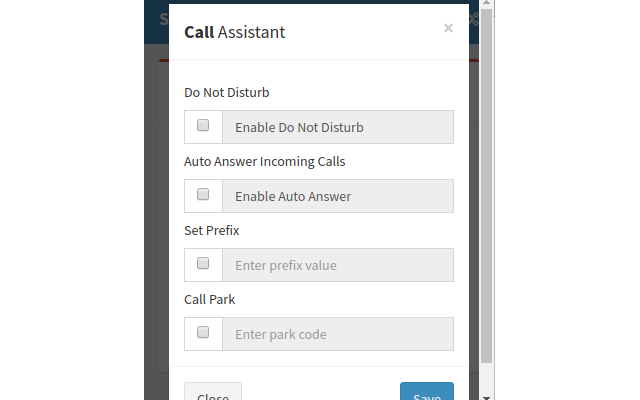
Task: Click the 'Call Assistant' dialog title
Action: pos(235,32)
